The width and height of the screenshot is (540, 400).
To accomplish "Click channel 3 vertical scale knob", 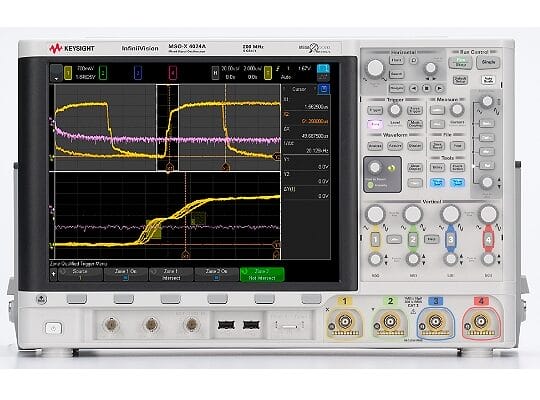I will (x=450, y=214).
